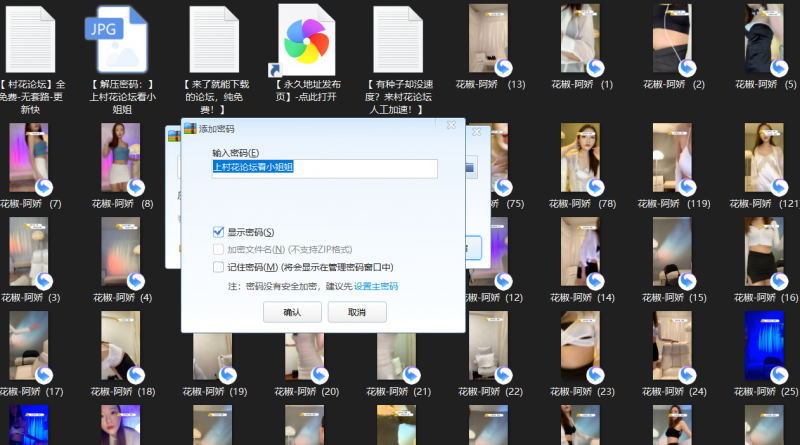
Task: Open the 设置主密码 link
Action: point(376,286)
